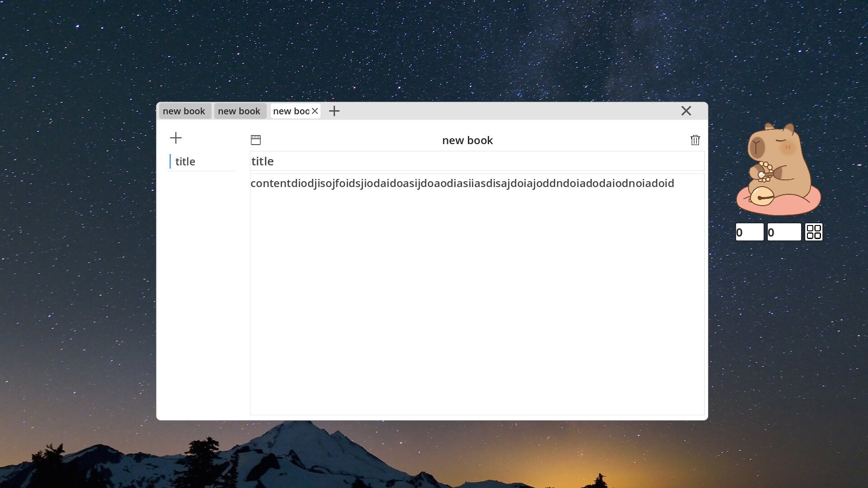Switch to the second new book tab
The height and width of the screenshot is (488, 868).
click(x=240, y=111)
